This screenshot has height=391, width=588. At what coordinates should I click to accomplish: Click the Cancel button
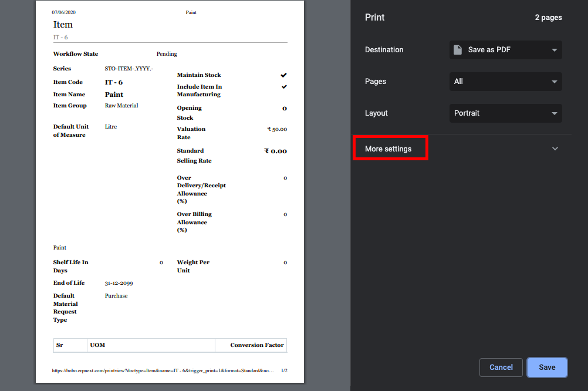pos(501,368)
